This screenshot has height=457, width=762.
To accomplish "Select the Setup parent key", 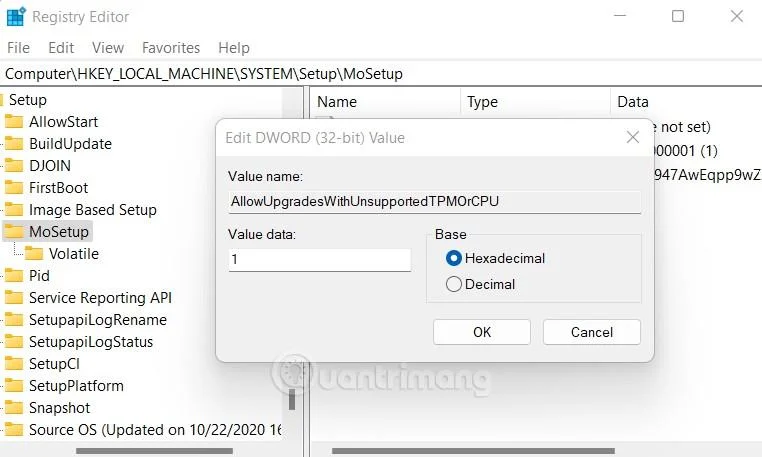I will [x=28, y=100].
